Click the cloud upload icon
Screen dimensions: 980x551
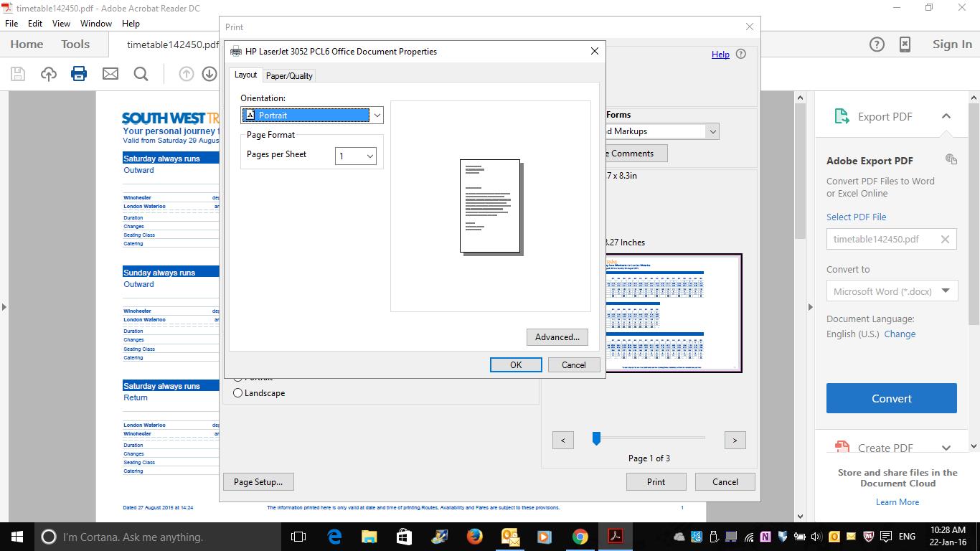(x=49, y=74)
